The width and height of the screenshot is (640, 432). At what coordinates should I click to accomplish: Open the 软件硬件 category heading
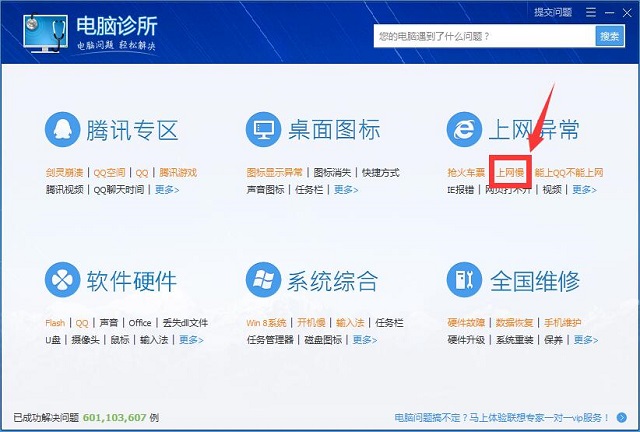coord(131,281)
